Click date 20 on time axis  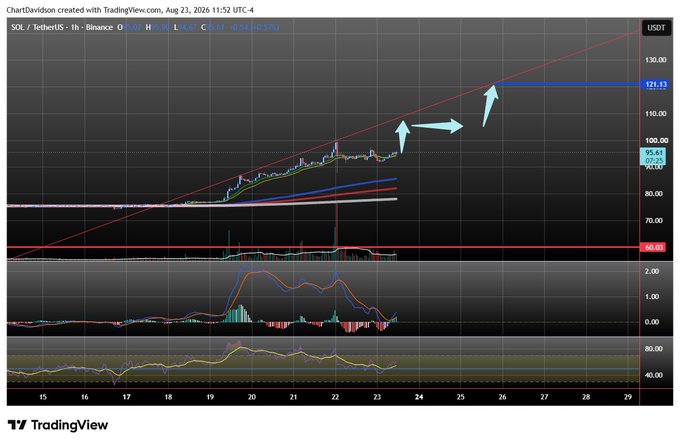[252, 397]
